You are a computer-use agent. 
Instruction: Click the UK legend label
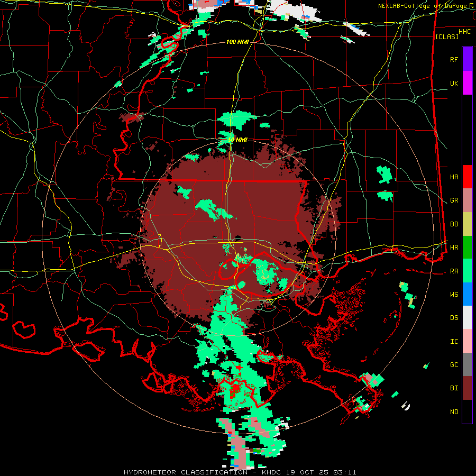pyautogui.click(x=454, y=83)
